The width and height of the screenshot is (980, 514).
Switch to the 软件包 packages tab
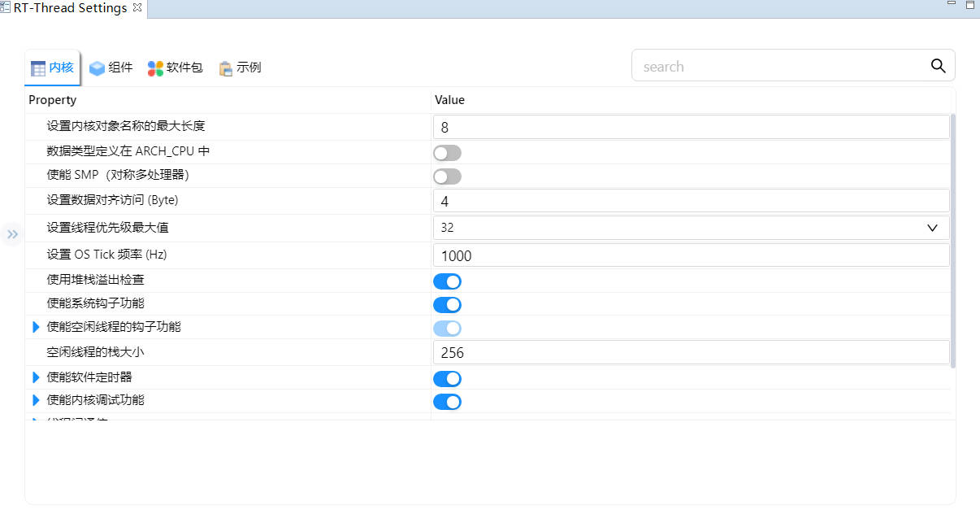(x=175, y=68)
